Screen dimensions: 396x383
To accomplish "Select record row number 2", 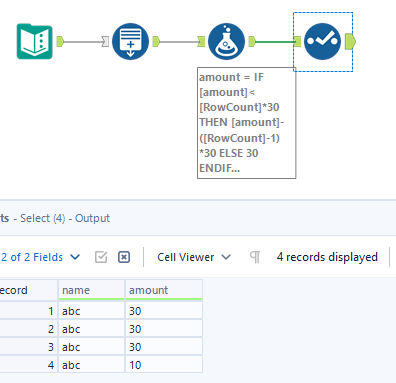I will pyautogui.click(x=29, y=329).
